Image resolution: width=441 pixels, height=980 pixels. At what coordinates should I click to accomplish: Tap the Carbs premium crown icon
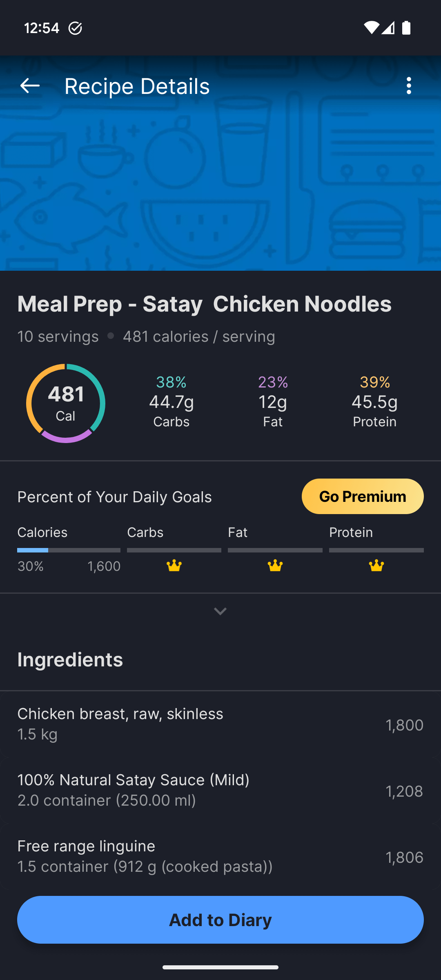point(174,566)
